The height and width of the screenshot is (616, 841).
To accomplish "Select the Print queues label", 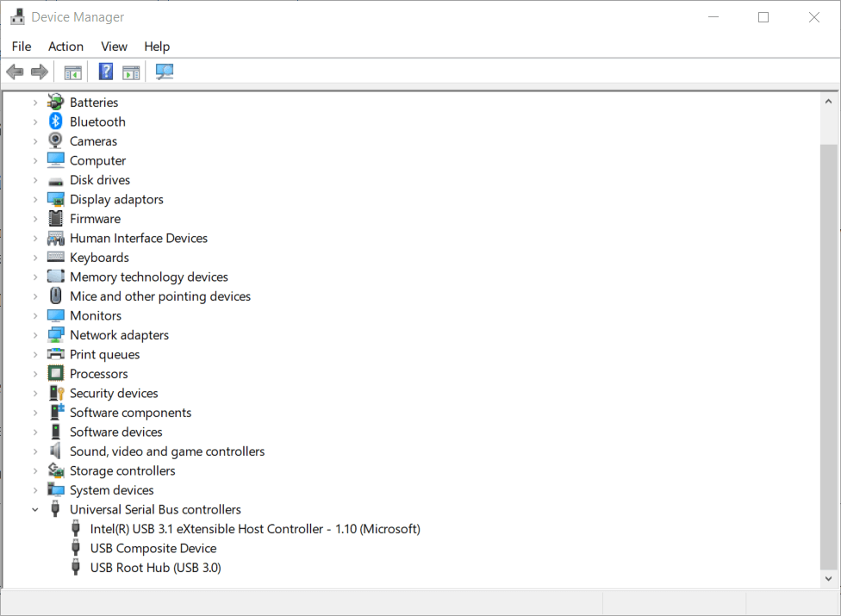I will pyautogui.click(x=104, y=355).
